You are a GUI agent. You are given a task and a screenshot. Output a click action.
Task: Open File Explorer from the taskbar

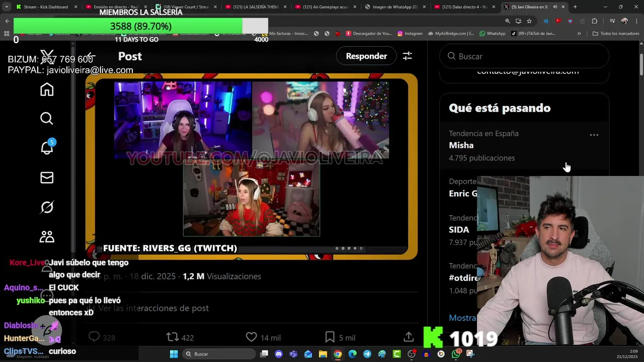pos(323,354)
